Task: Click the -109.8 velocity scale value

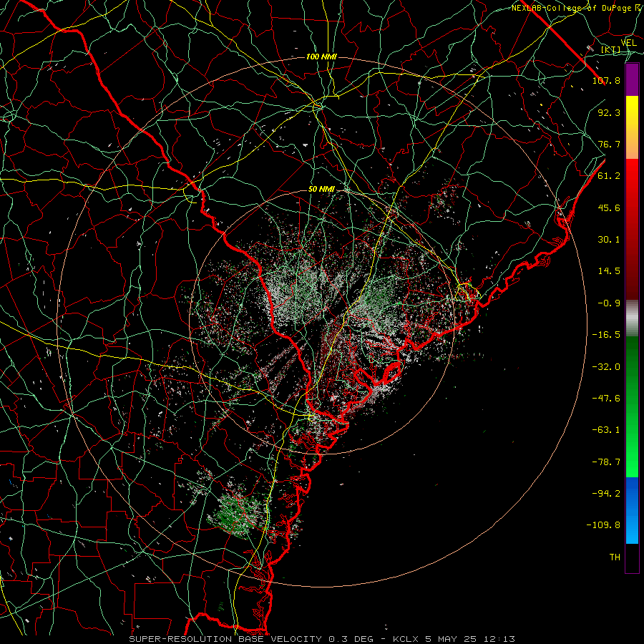Action: point(604,525)
